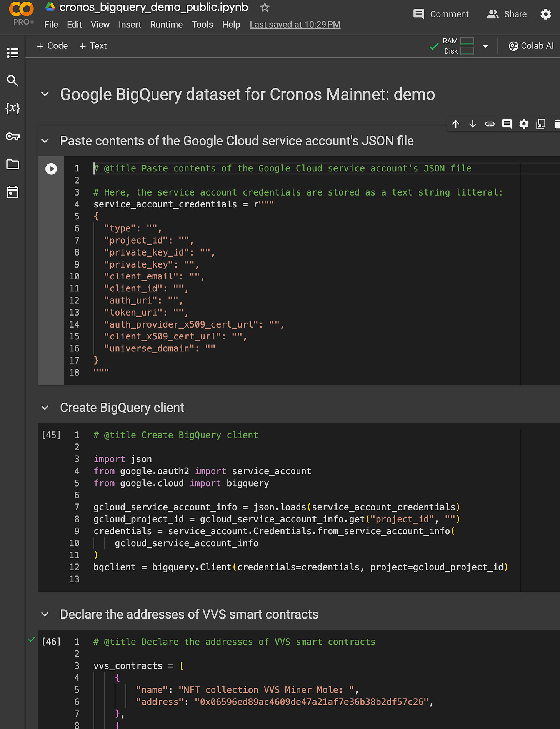
Task: Click the from google.cloud import bigquery line
Action: click(x=181, y=483)
